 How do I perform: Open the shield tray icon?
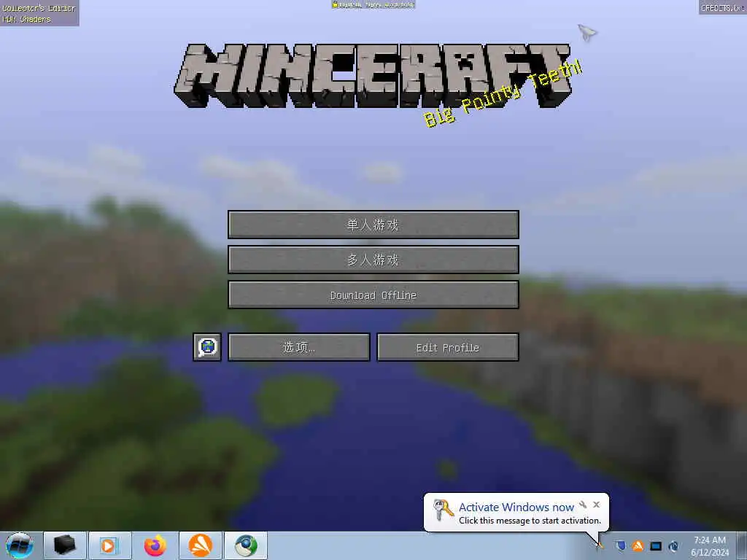620,545
